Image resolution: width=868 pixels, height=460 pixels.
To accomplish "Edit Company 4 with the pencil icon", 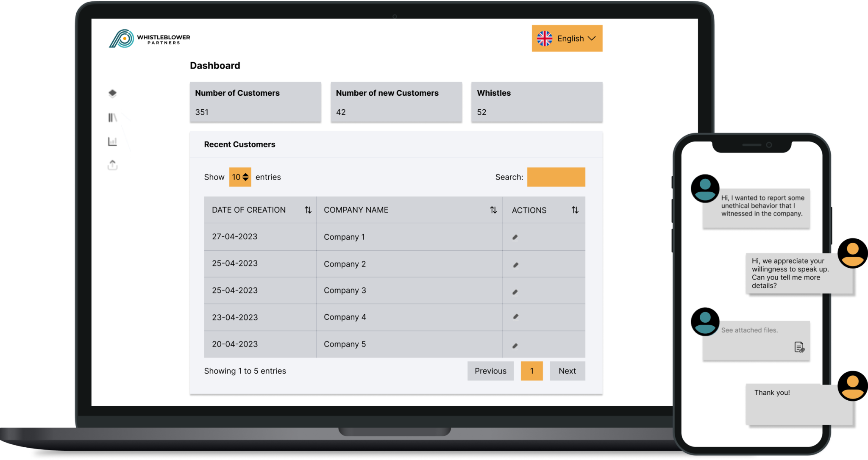I will tap(515, 316).
